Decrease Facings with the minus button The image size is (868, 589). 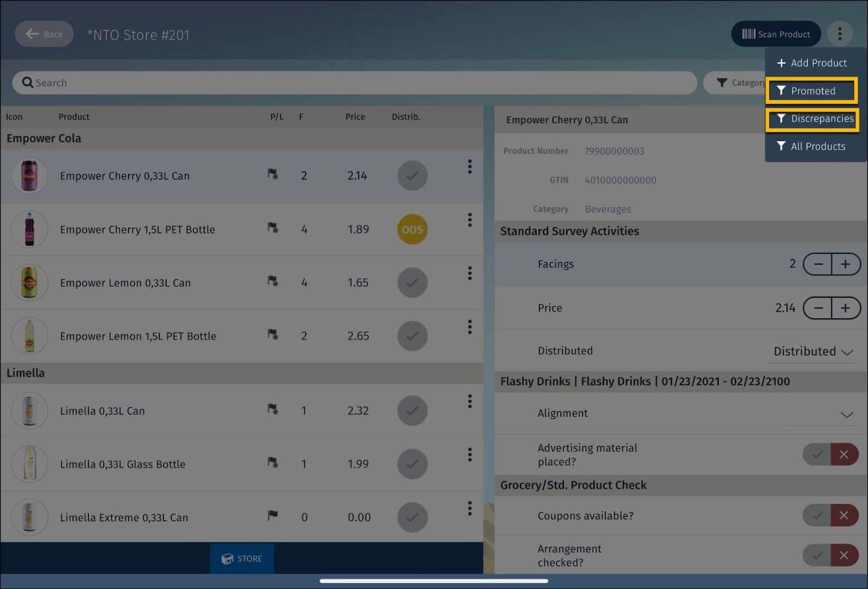click(818, 264)
